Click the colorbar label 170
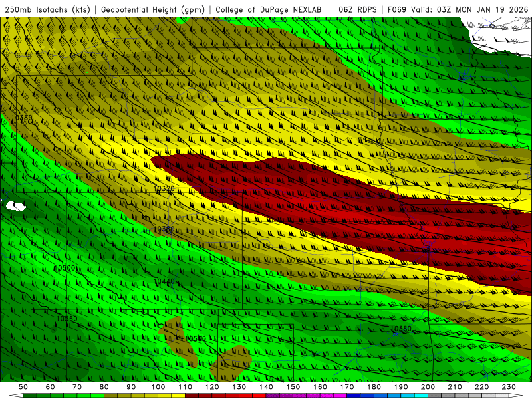The height and width of the screenshot is (399, 532). point(347,387)
